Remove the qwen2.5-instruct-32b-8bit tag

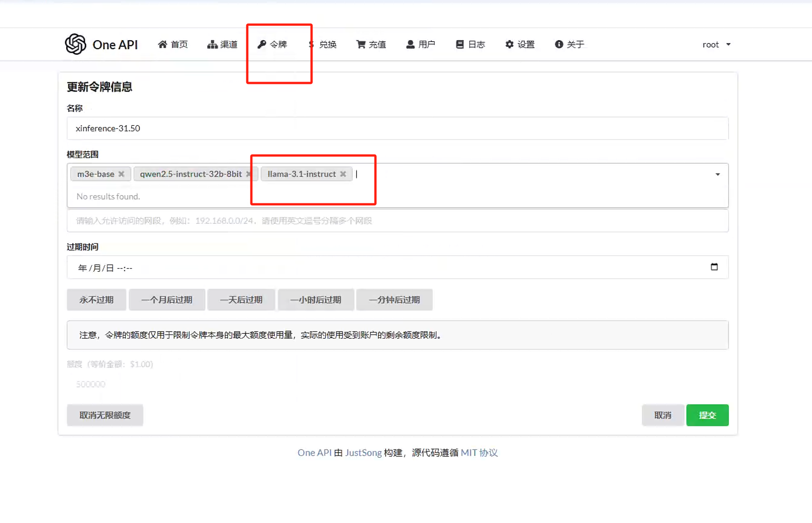click(248, 174)
